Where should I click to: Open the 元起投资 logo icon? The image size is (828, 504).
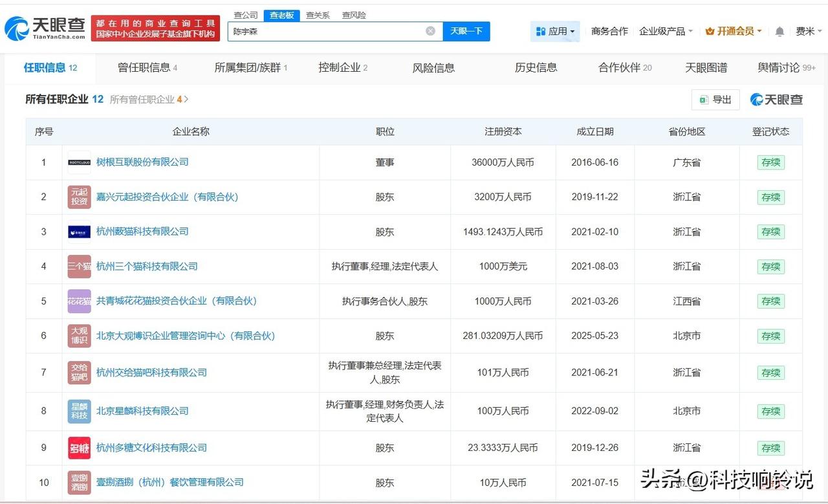pos(79,197)
